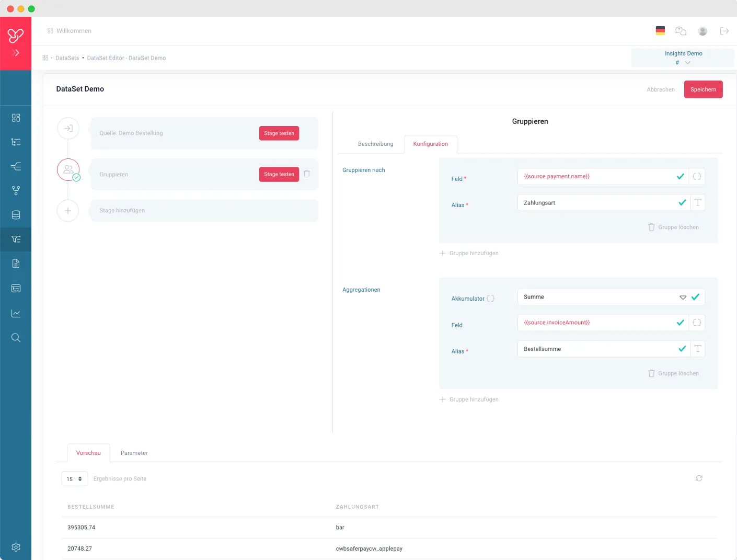This screenshot has width=737, height=560.
Task: Select the Vorschau tab
Action: tap(88, 453)
